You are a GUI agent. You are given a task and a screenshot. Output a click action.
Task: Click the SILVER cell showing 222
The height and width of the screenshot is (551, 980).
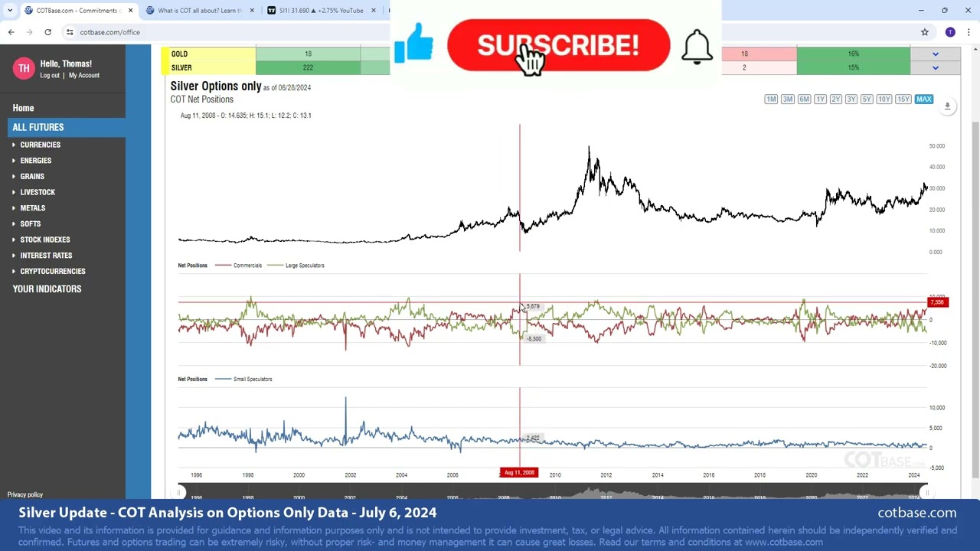pos(308,68)
